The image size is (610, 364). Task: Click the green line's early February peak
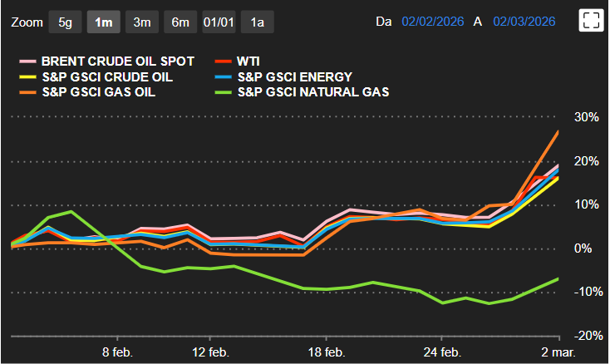tap(71, 211)
